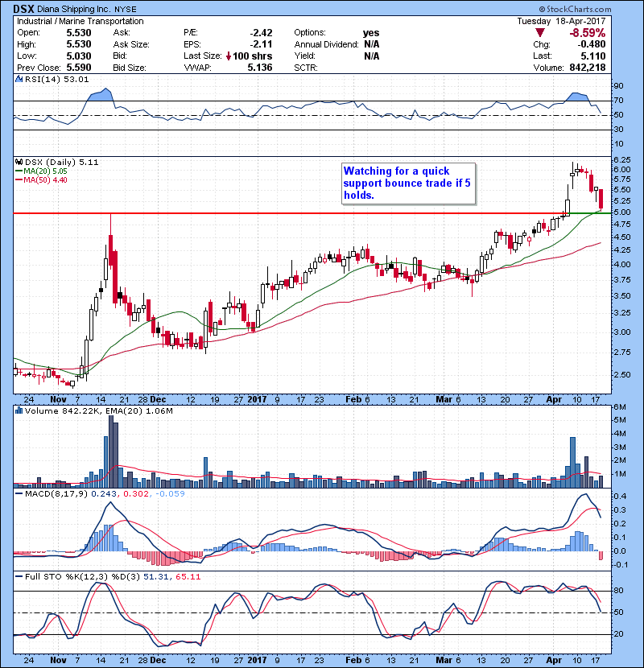Screen dimensions: 644x668
Task: Click the 6M volume axis label
Action: click(620, 407)
